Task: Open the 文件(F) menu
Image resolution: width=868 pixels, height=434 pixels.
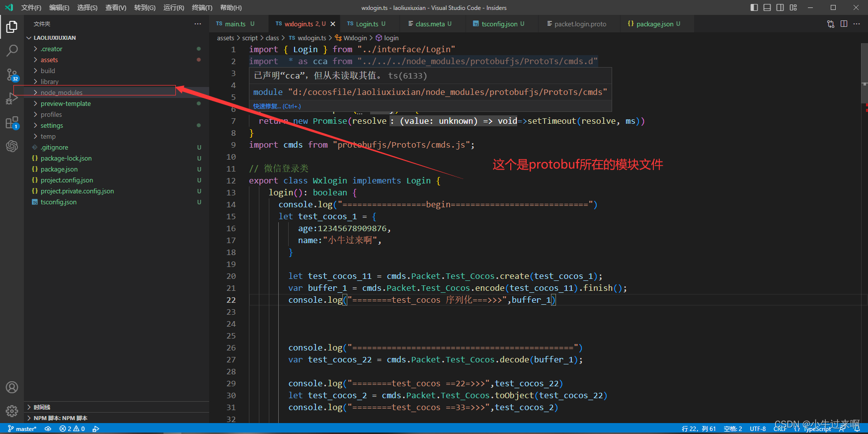Action: click(x=31, y=7)
